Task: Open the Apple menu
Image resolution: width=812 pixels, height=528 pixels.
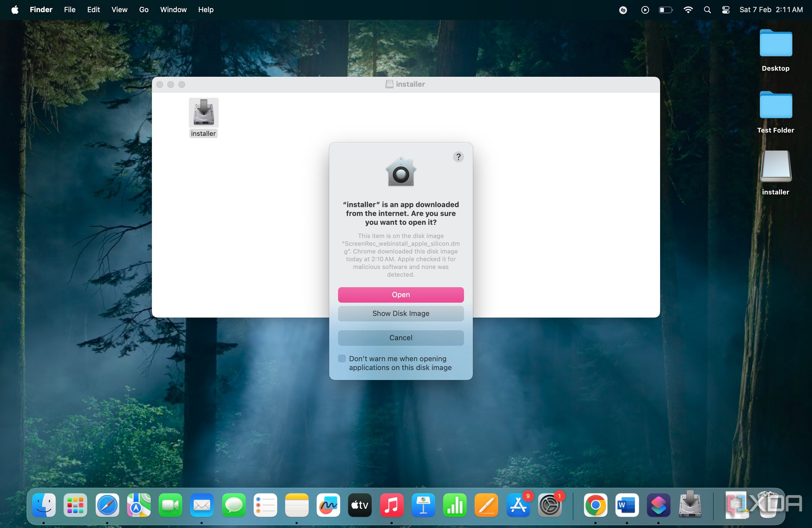Action: click(x=15, y=10)
